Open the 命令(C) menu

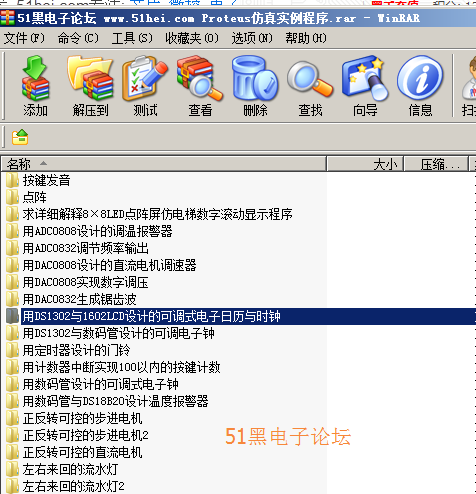tap(78, 38)
